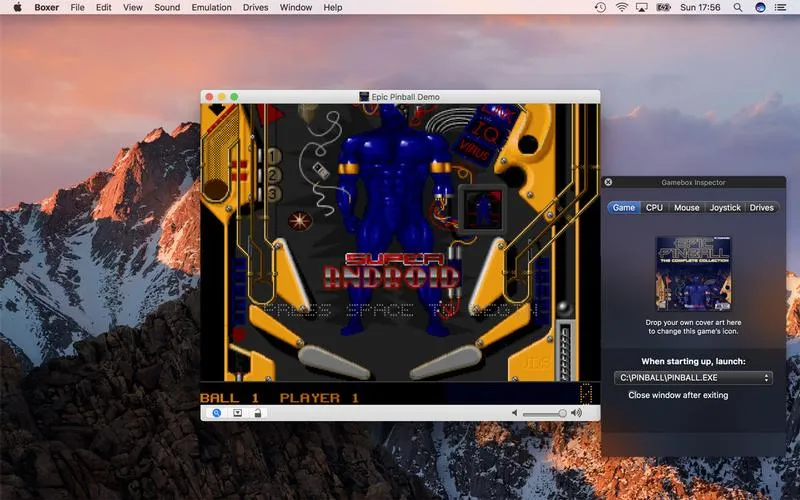The width and height of the screenshot is (800, 500).
Task: Click the blue Inspector magnifier toolbar button
Action: 217,413
